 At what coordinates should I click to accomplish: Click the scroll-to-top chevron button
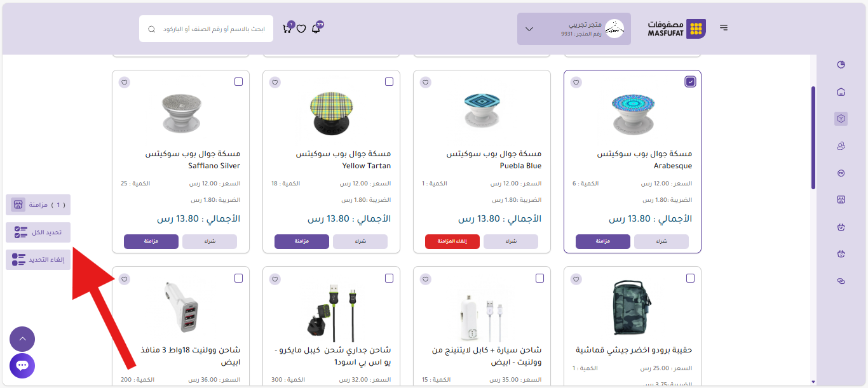[x=22, y=339]
